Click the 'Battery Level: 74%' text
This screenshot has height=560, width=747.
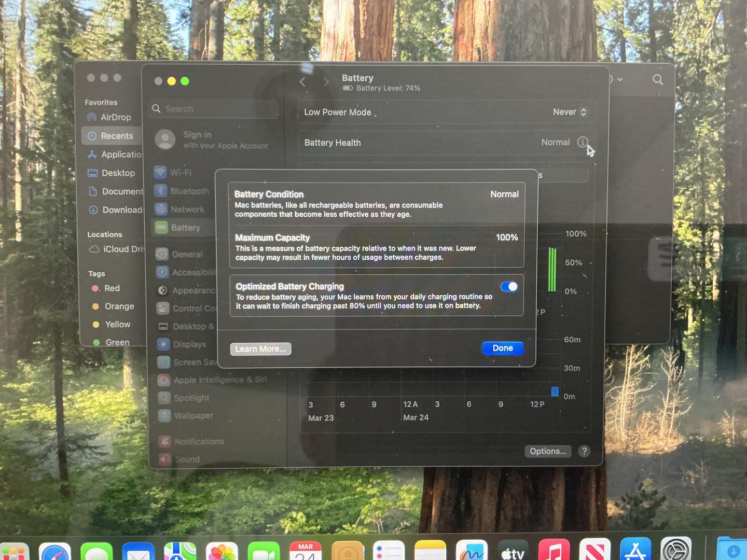[388, 88]
